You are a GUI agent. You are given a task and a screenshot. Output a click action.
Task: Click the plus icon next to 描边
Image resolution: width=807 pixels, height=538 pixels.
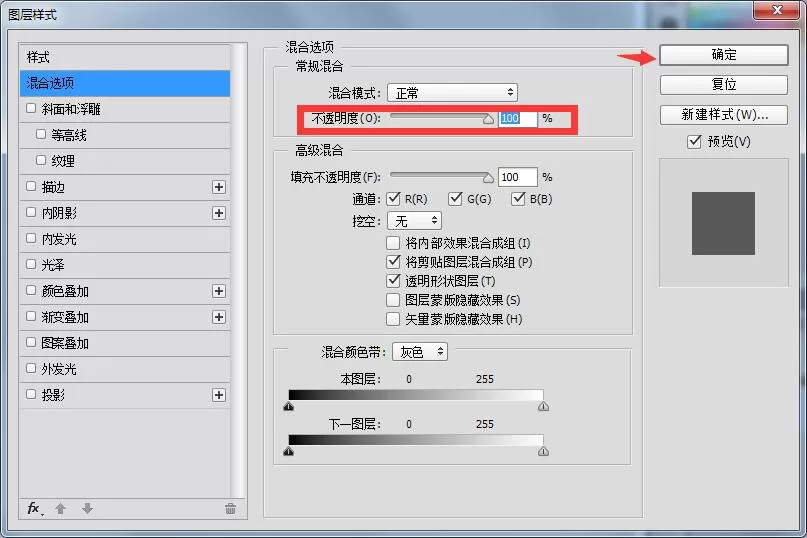[219, 187]
